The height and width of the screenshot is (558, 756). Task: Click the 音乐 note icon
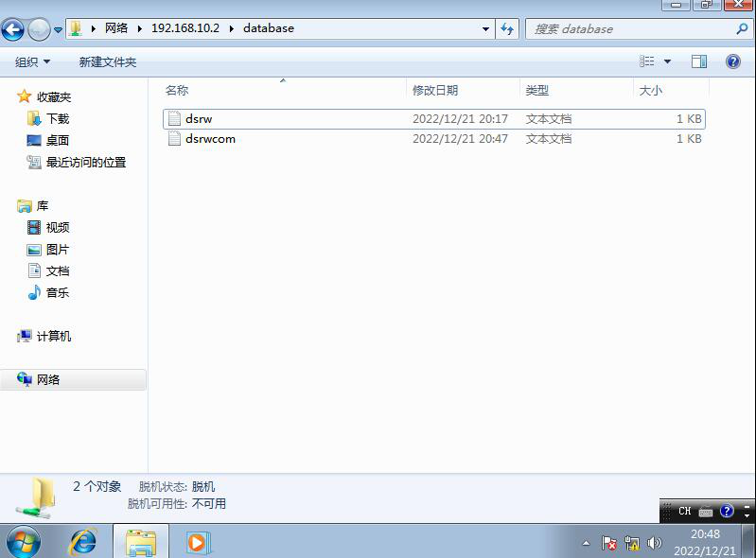coord(34,292)
